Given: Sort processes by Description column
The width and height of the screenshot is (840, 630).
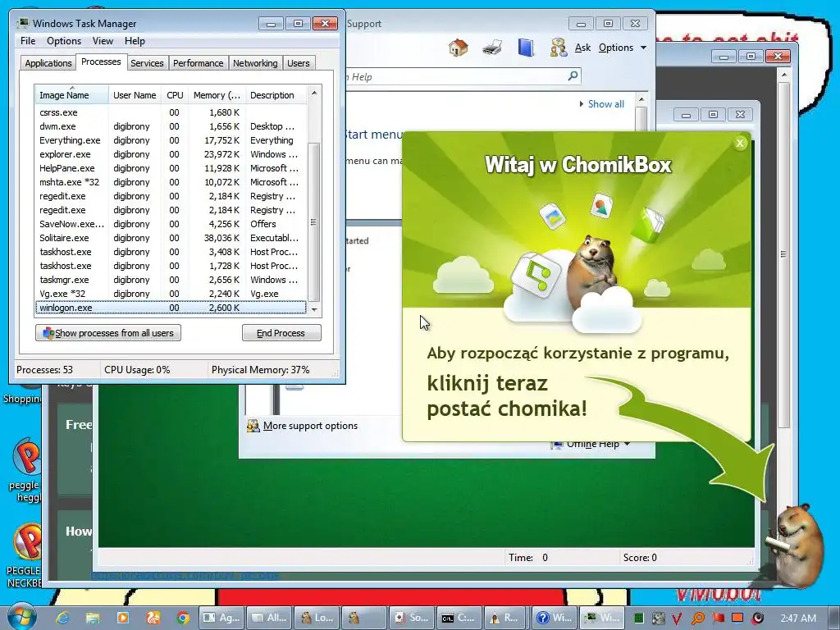Looking at the screenshot, I should pyautogui.click(x=276, y=95).
